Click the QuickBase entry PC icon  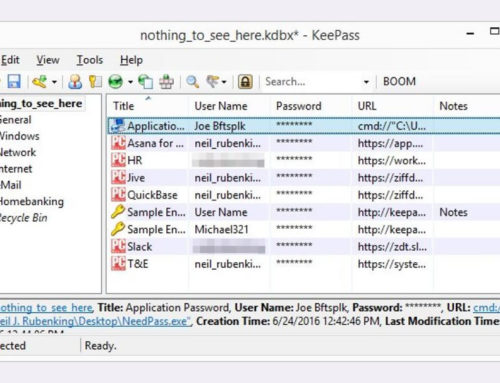(x=118, y=195)
